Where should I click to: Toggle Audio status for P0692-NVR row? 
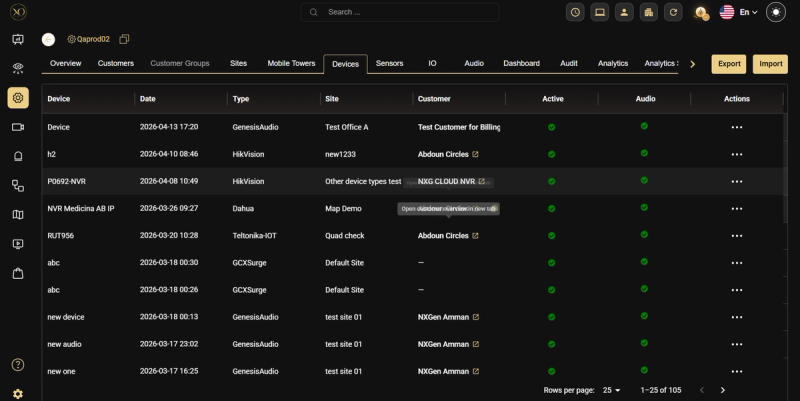[x=644, y=180]
